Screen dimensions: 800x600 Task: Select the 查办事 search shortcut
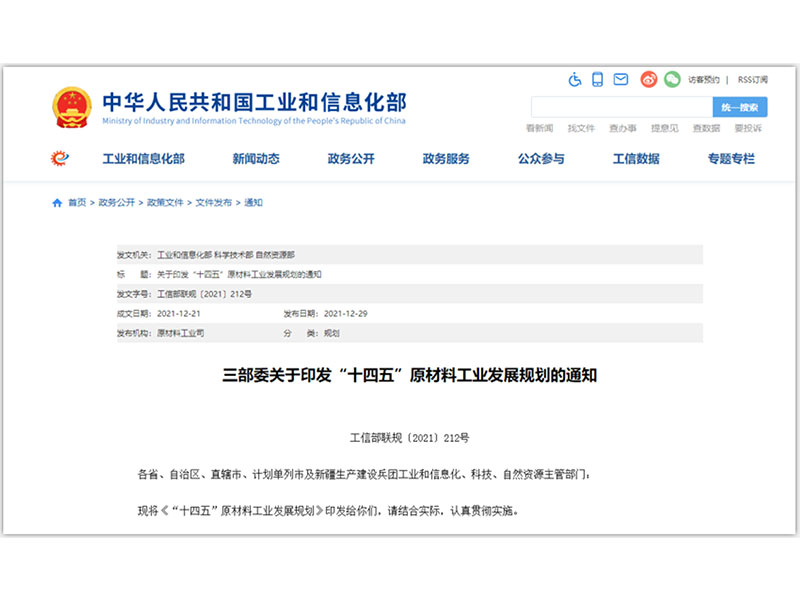(623, 128)
